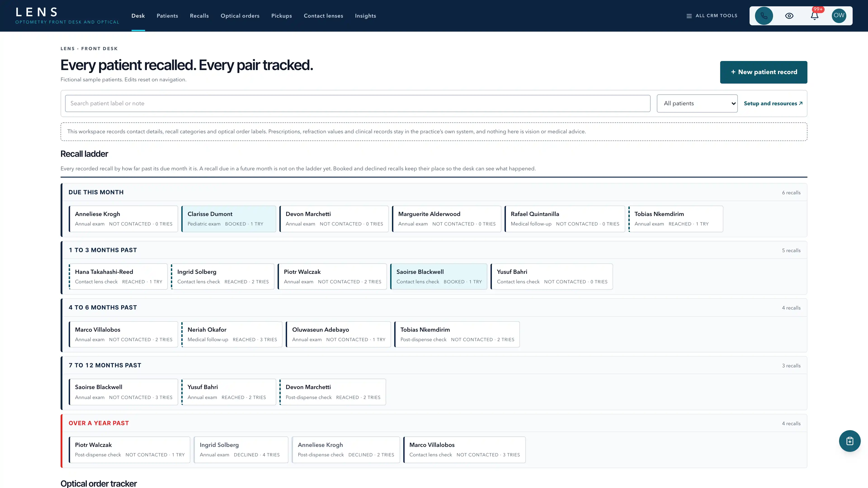
Task: Go to Optical orders tab
Action: (x=240, y=16)
